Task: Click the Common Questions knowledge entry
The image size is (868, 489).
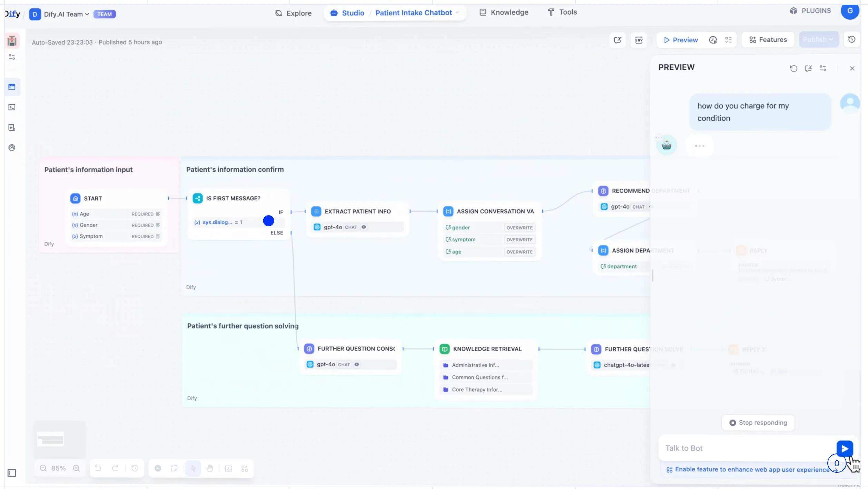Action: (x=486, y=377)
